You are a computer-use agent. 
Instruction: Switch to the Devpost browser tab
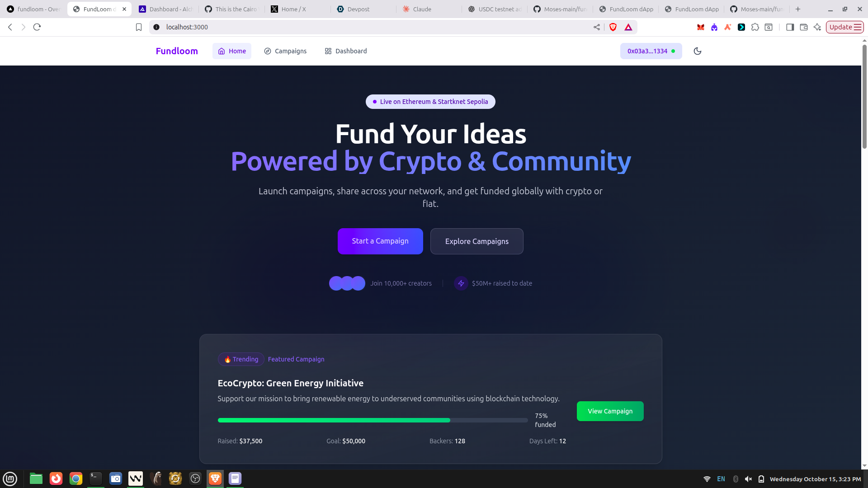click(x=359, y=9)
